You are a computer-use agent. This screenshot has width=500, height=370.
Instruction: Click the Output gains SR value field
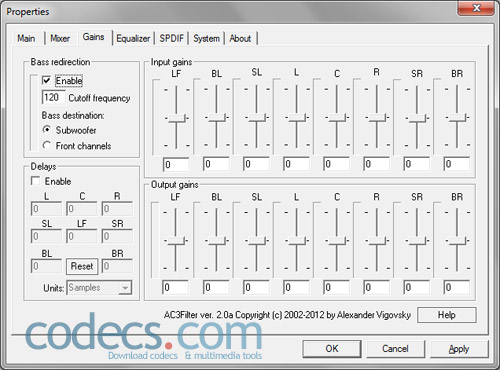point(417,287)
